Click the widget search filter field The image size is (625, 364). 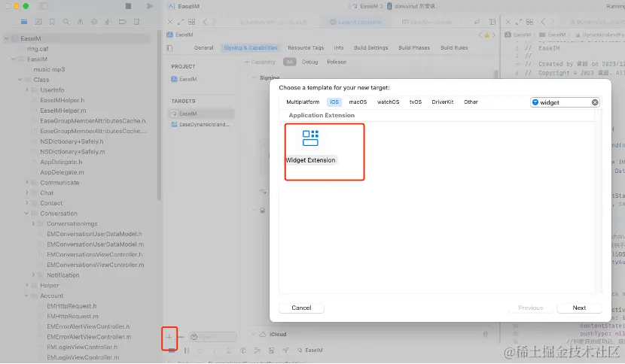[565, 102]
